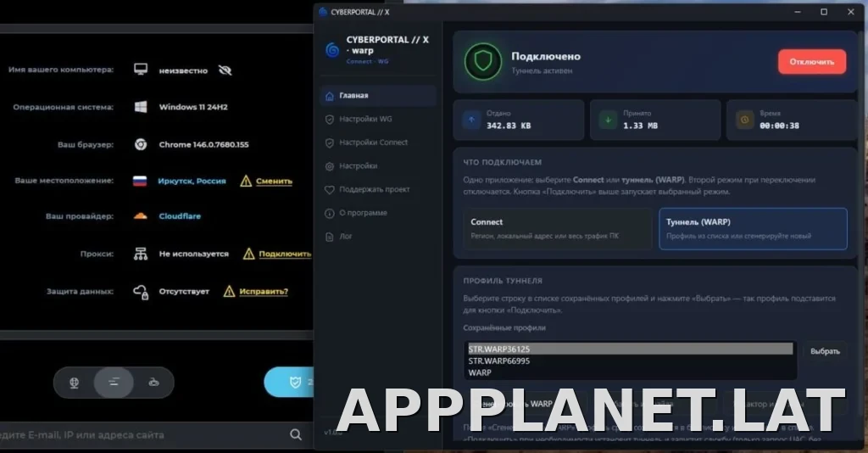
Task: Click the gear icon beside Настройки
Action: [x=330, y=166]
